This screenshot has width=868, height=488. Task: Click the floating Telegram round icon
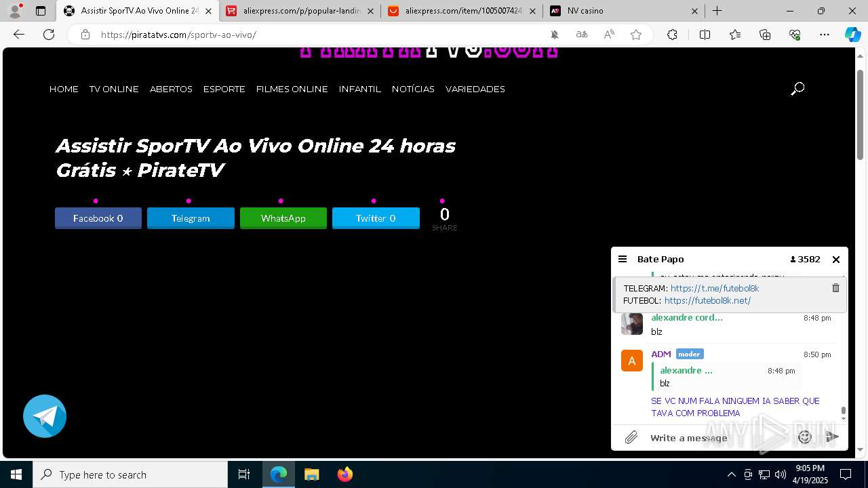pos(45,416)
